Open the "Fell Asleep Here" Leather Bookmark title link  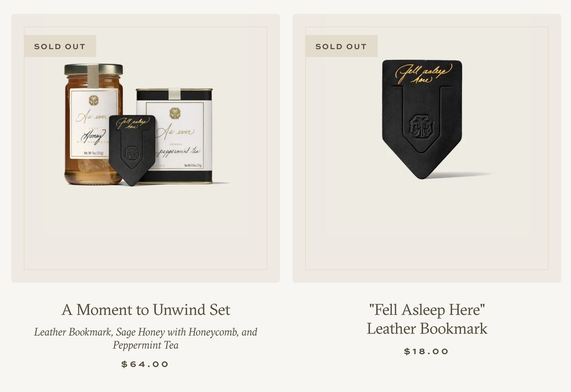(427, 319)
